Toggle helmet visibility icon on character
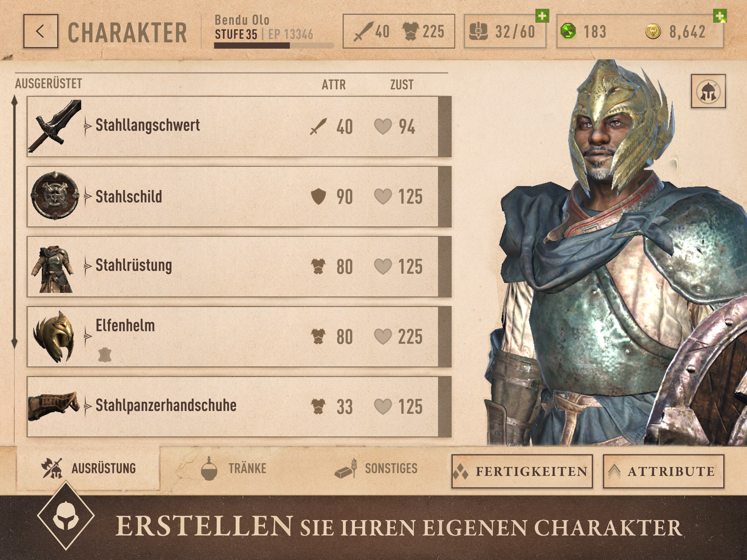The height and width of the screenshot is (560, 747). click(x=708, y=91)
